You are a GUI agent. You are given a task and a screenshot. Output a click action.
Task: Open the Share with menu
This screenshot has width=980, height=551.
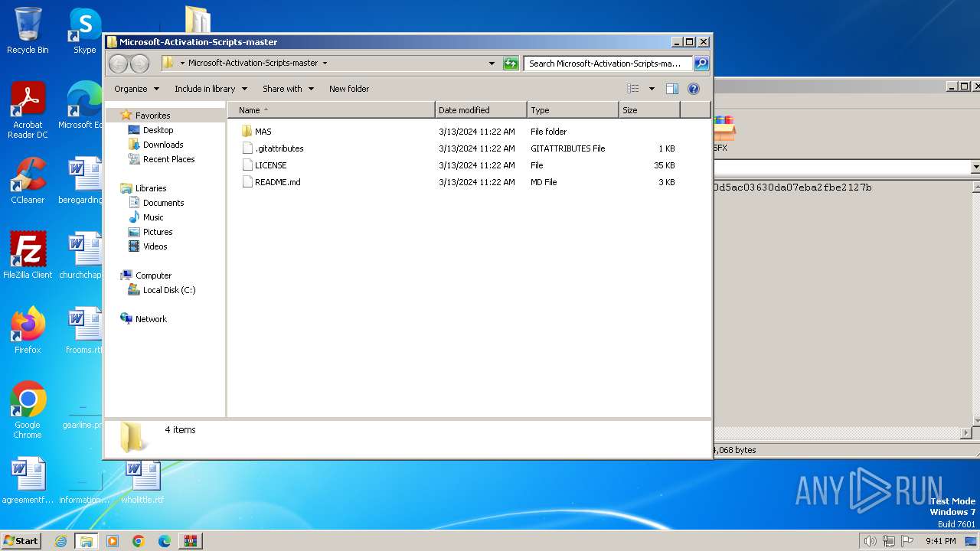click(x=288, y=89)
